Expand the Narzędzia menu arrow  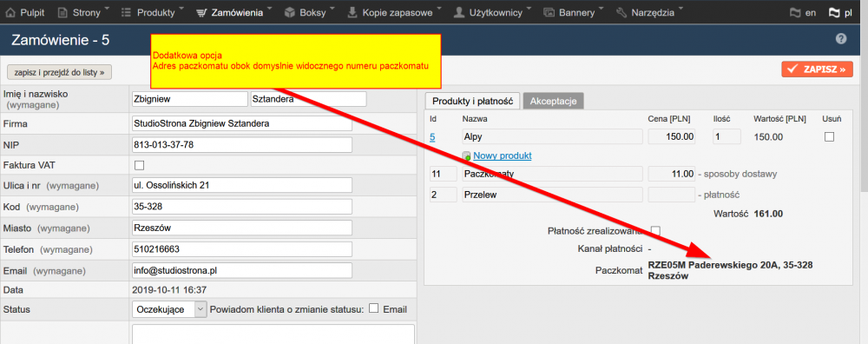tap(680, 8)
